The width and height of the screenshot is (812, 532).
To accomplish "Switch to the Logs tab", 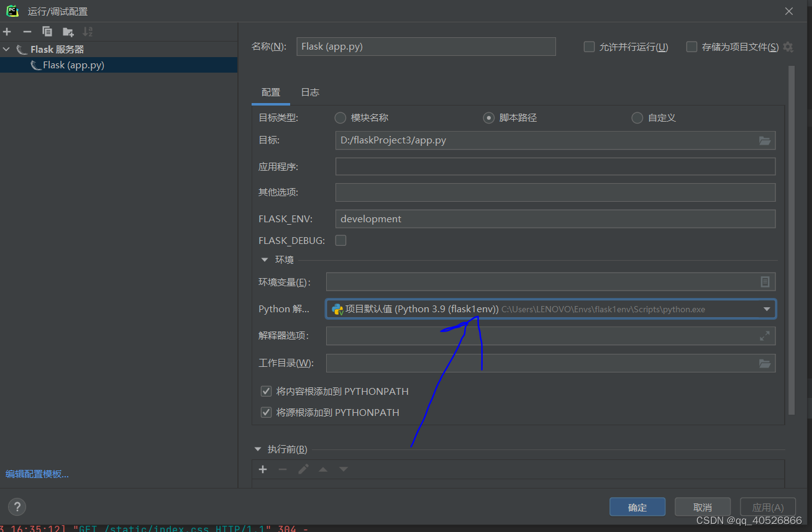I will tap(310, 92).
